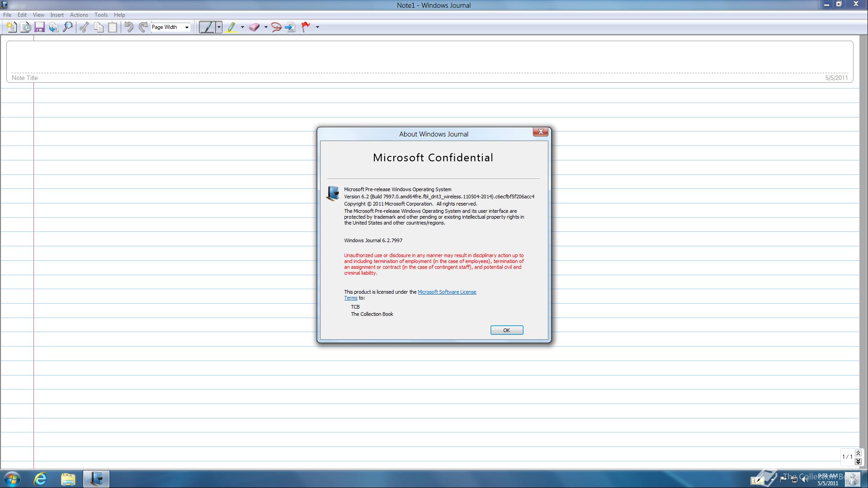Click OK in the About Windows Journal dialog

point(507,330)
